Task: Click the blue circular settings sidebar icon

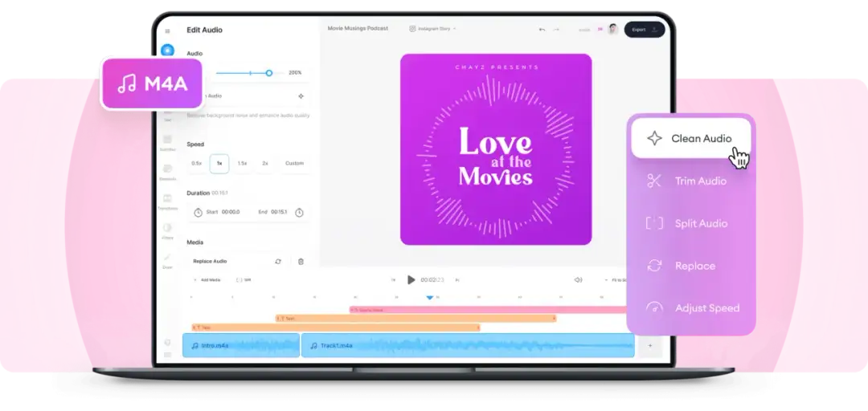Action: click(167, 51)
